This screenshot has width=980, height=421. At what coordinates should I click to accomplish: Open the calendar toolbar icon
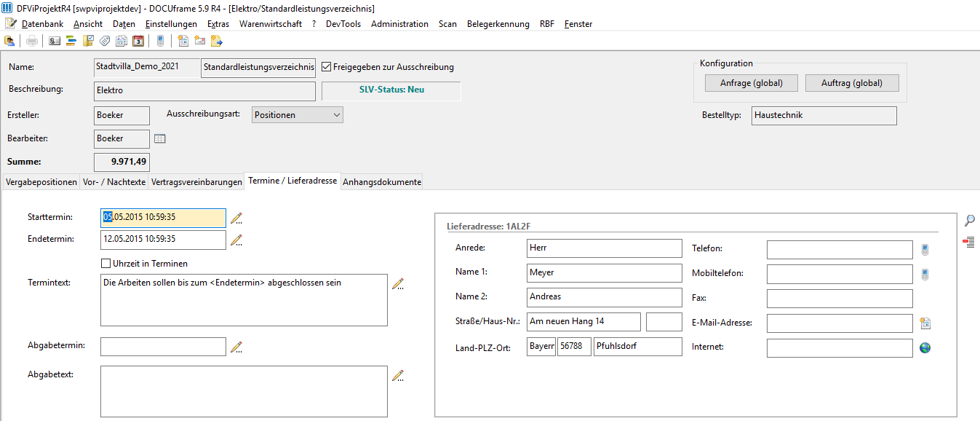point(138,41)
